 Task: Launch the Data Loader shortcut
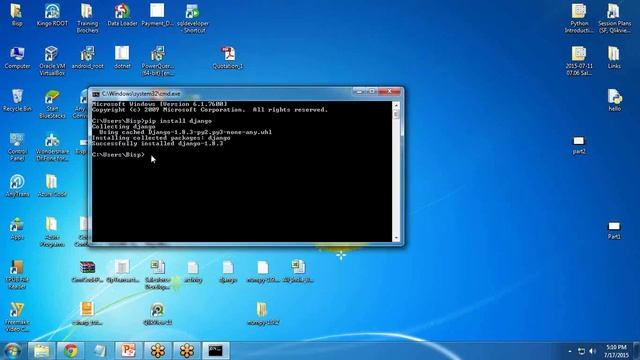(122, 15)
